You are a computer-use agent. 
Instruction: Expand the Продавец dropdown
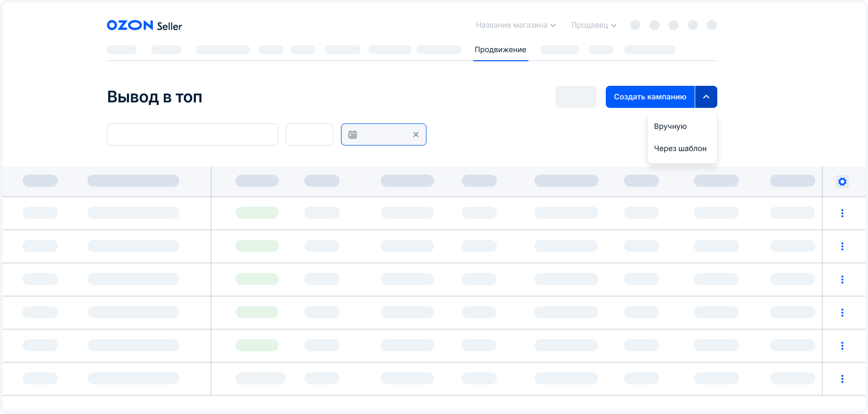tap(594, 25)
